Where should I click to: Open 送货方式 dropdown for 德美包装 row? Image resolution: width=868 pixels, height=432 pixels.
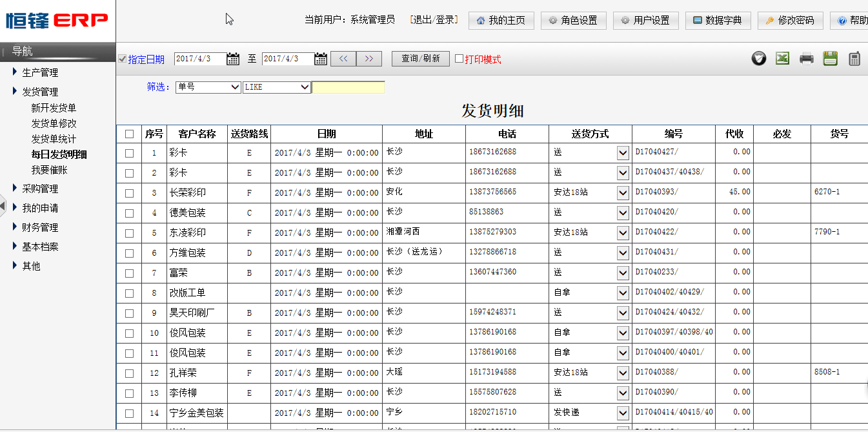coord(623,212)
